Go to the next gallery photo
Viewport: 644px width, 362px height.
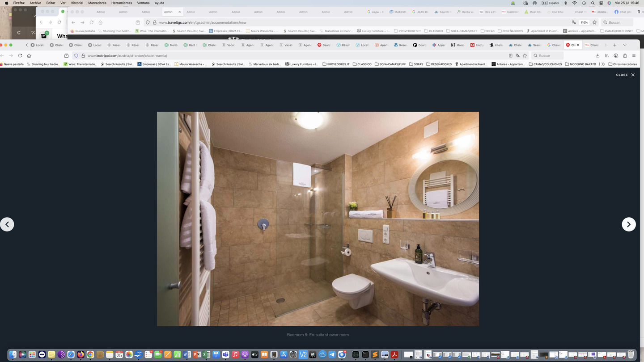click(x=628, y=224)
